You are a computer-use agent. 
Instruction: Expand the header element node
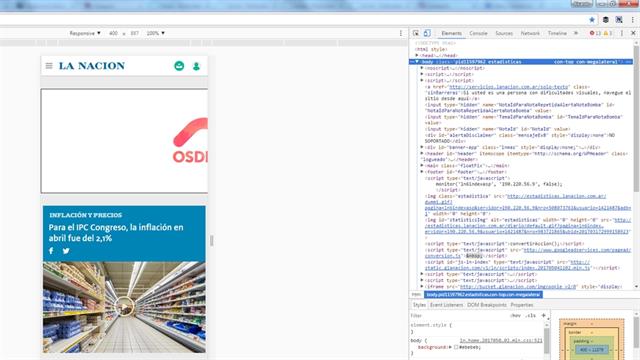click(x=422, y=153)
